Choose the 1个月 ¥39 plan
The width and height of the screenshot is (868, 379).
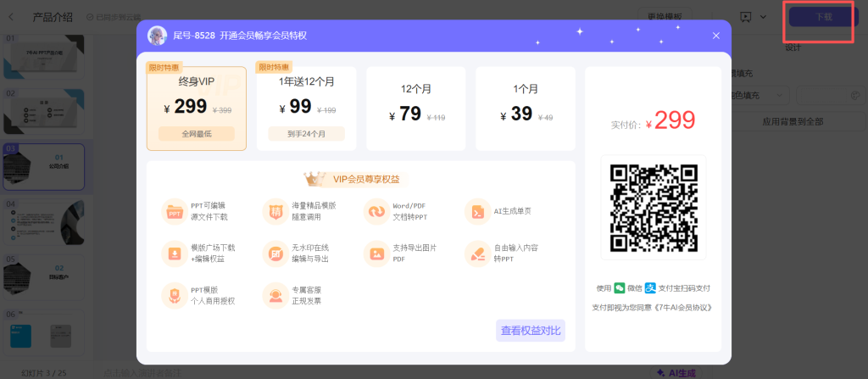[525, 108]
